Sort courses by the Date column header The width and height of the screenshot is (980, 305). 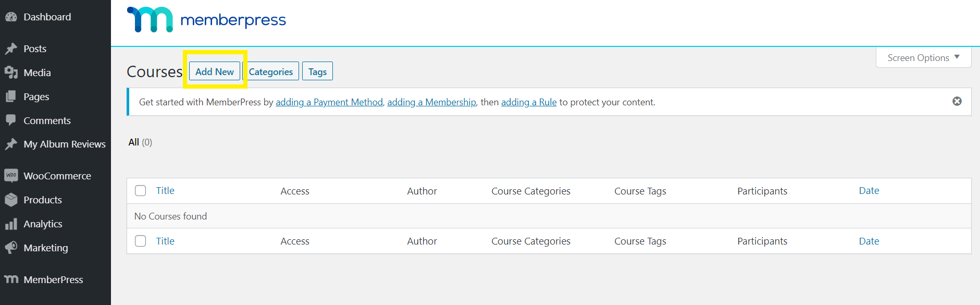click(869, 190)
